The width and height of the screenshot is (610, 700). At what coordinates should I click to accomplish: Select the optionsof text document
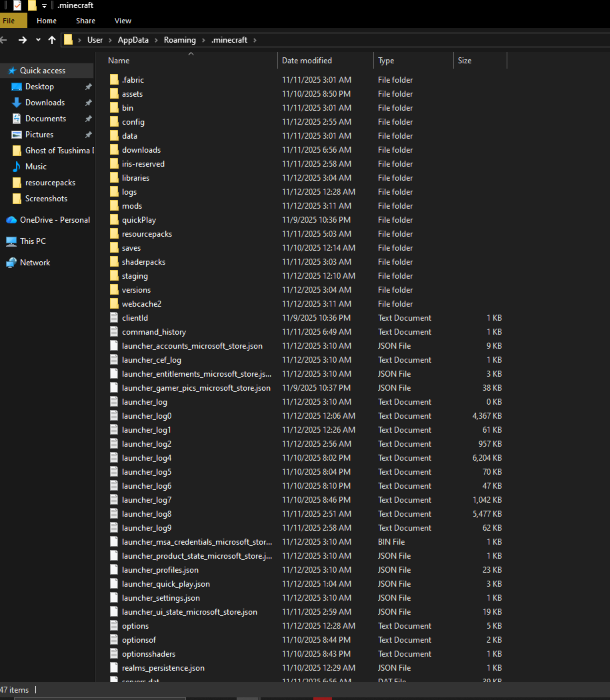(307, 640)
